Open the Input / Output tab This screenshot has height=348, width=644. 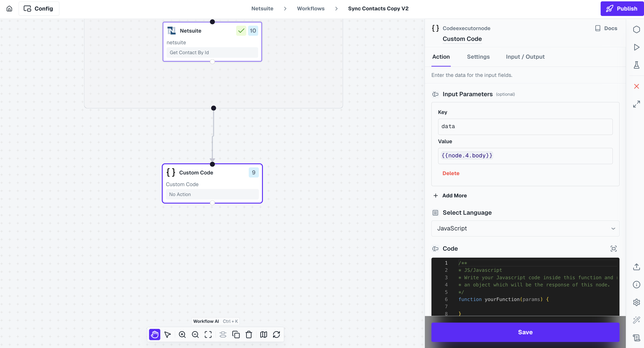(525, 57)
